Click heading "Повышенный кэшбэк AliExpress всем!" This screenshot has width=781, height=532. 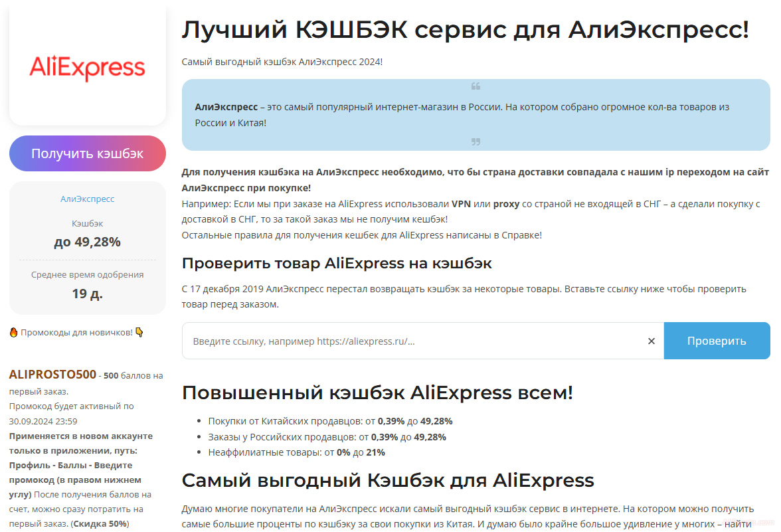[377, 393]
